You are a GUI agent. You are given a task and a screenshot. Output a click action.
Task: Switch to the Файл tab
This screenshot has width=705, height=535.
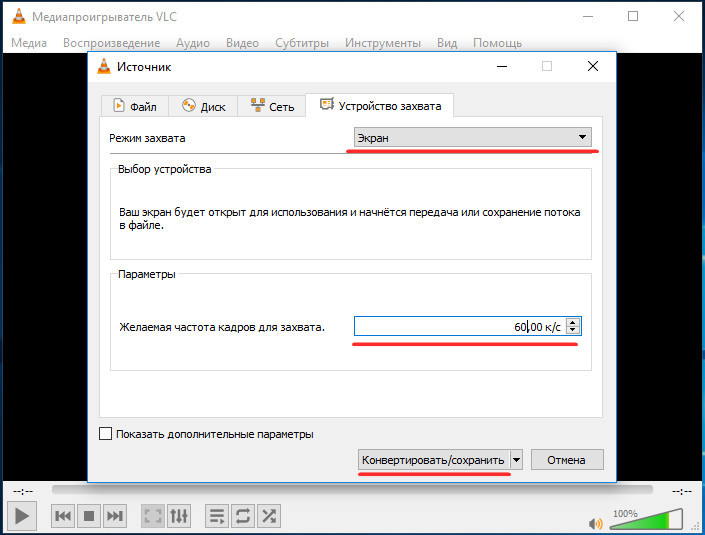click(x=134, y=106)
